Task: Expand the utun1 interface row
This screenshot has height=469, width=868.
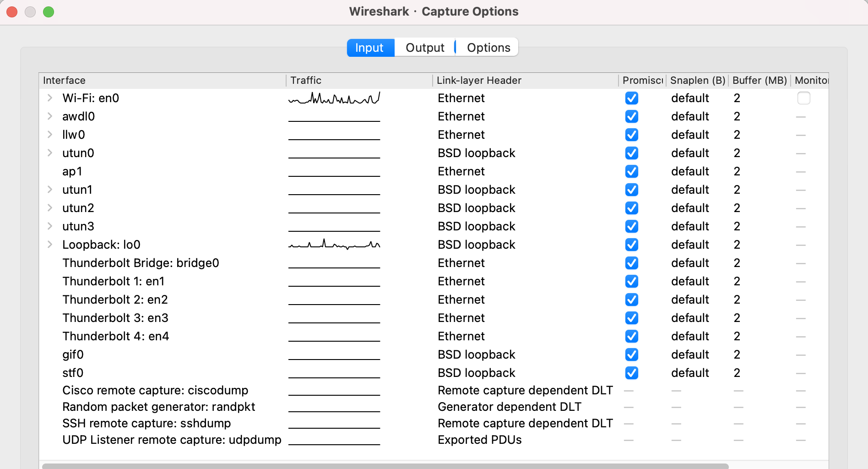Action: click(x=50, y=190)
